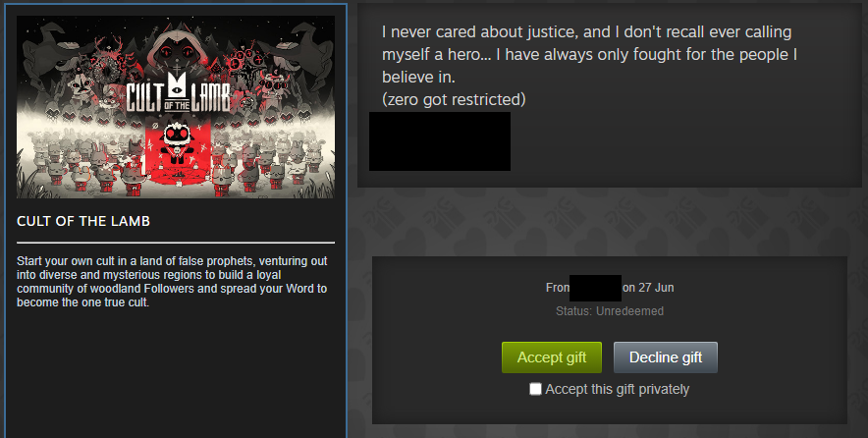Open the Cult of the Lamb banner image
The image size is (868, 438).
pos(176,107)
